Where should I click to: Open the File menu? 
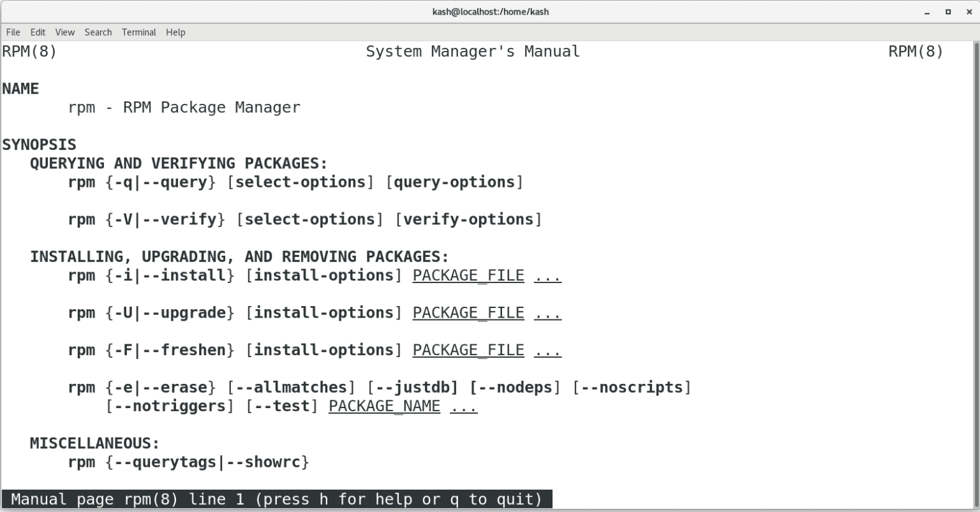point(12,32)
